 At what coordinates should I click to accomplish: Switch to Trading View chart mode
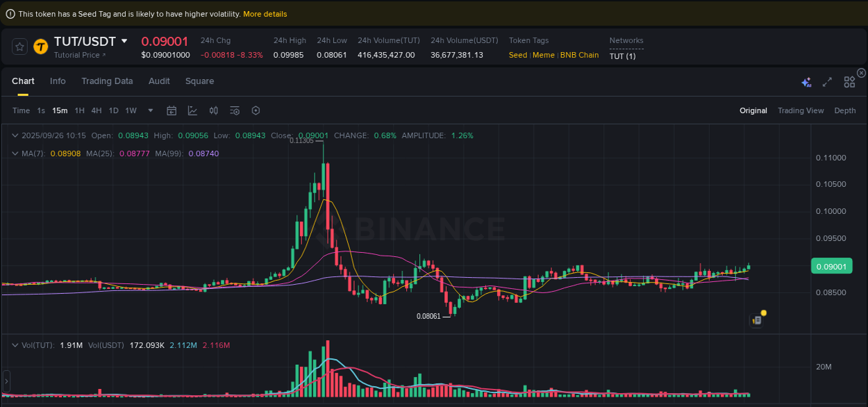point(801,110)
